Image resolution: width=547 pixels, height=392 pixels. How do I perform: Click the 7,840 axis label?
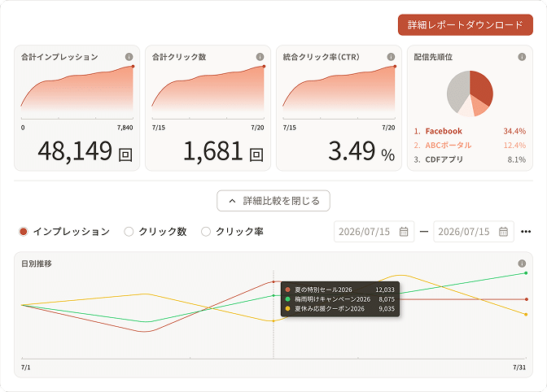125,128
